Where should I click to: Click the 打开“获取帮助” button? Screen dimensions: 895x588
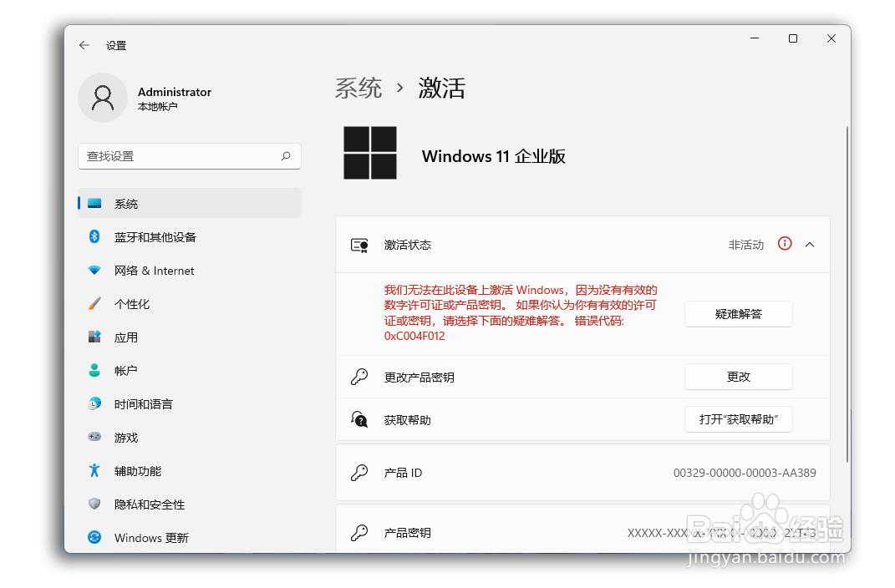[738, 419]
